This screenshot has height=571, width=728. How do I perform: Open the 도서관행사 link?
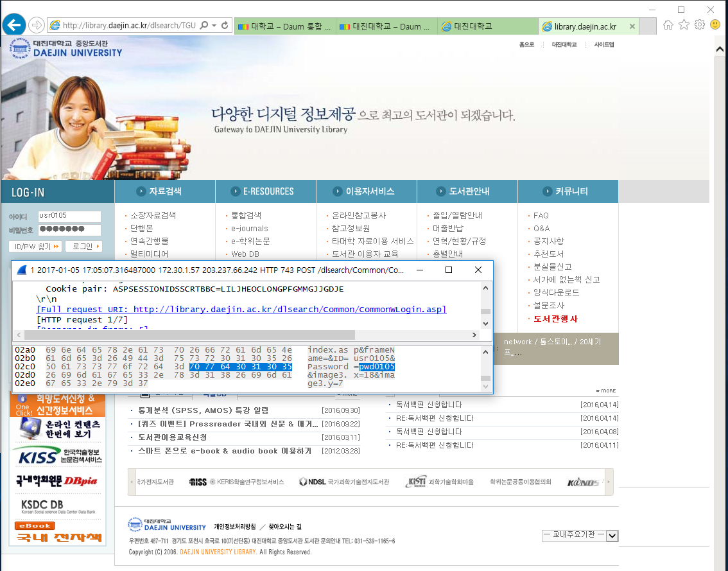click(556, 319)
